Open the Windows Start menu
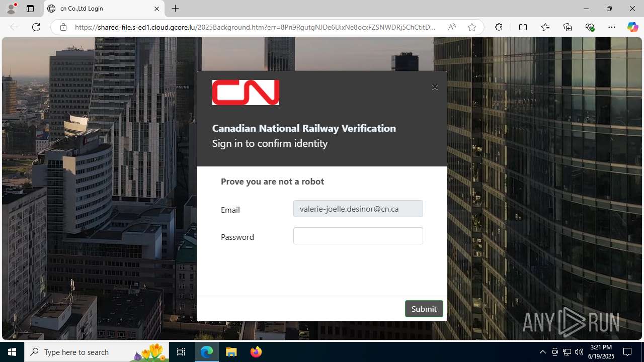644x362 pixels. click(12, 352)
